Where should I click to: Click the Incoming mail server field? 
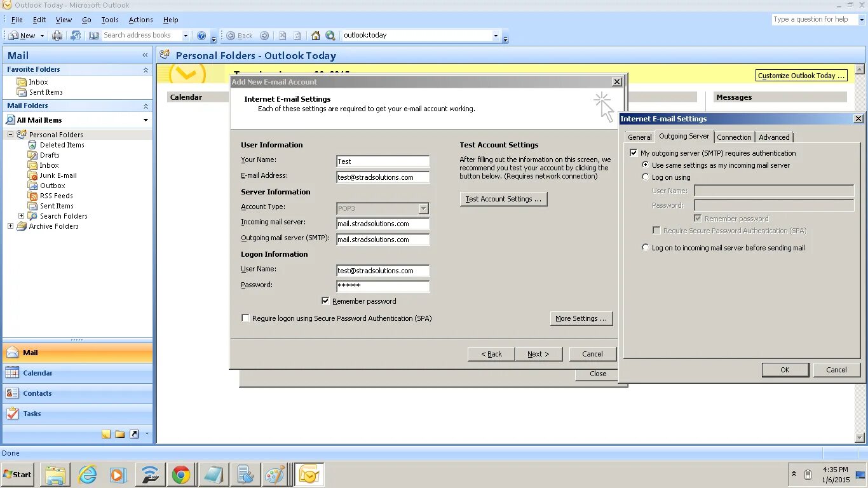(383, 224)
